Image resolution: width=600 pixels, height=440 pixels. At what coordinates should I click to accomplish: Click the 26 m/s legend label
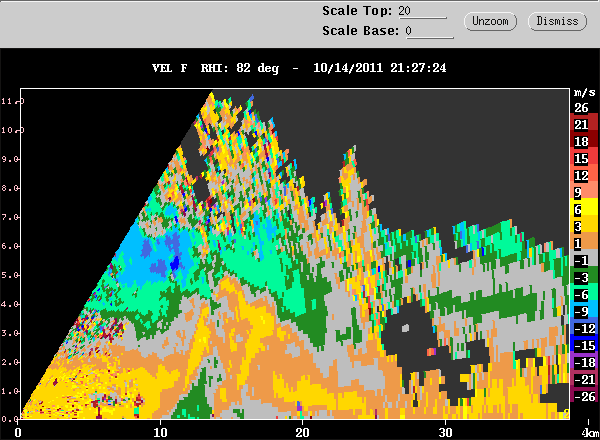pos(581,108)
